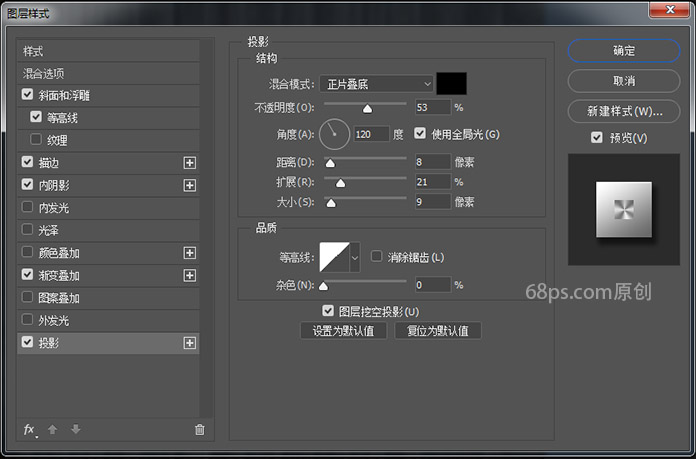Enable the 内发光 checkbox

click(x=28, y=207)
